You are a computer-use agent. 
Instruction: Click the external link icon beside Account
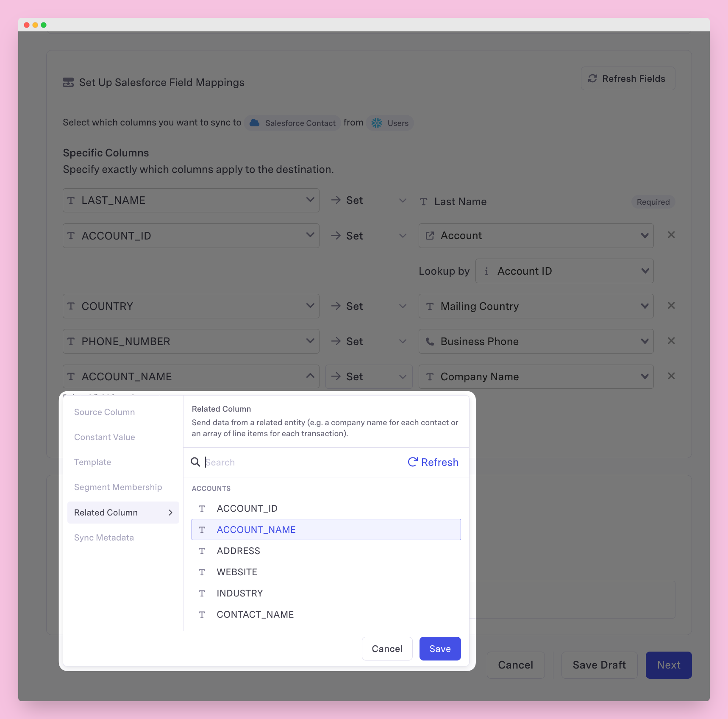[430, 236]
